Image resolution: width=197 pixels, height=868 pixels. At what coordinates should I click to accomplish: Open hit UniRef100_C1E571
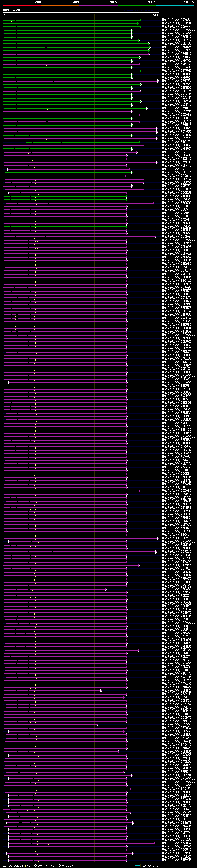pos(177,809)
